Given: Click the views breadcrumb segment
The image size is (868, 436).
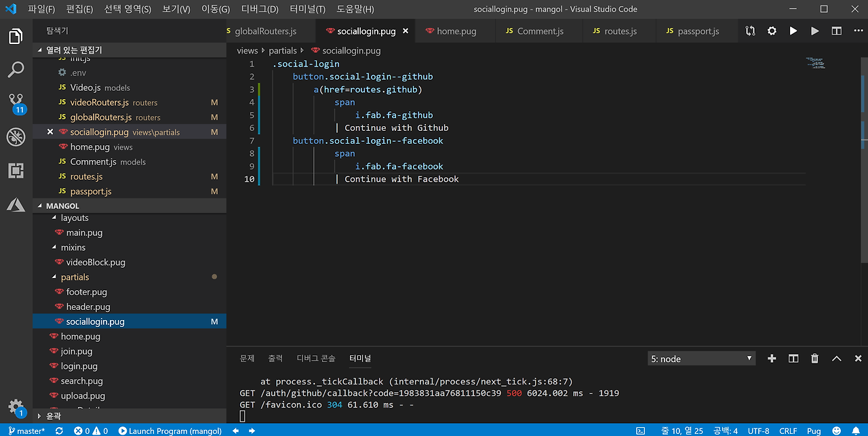Looking at the screenshot, I should coord(248,51).
